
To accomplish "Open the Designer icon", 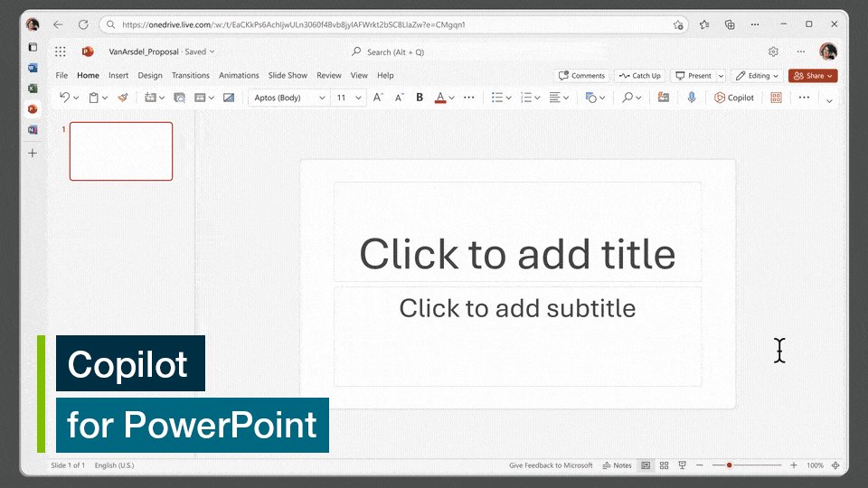I will (663, 98).
